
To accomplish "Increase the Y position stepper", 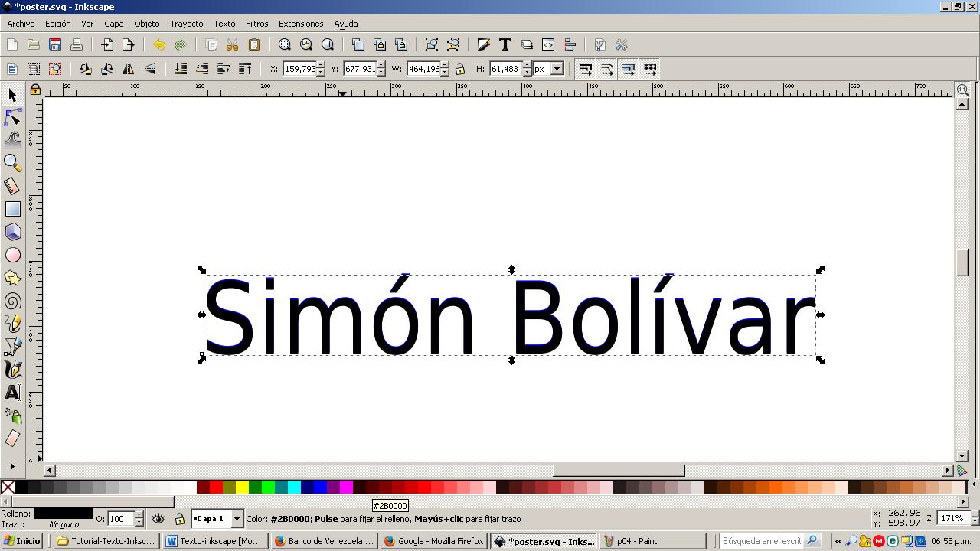I will tap(381, 65).
